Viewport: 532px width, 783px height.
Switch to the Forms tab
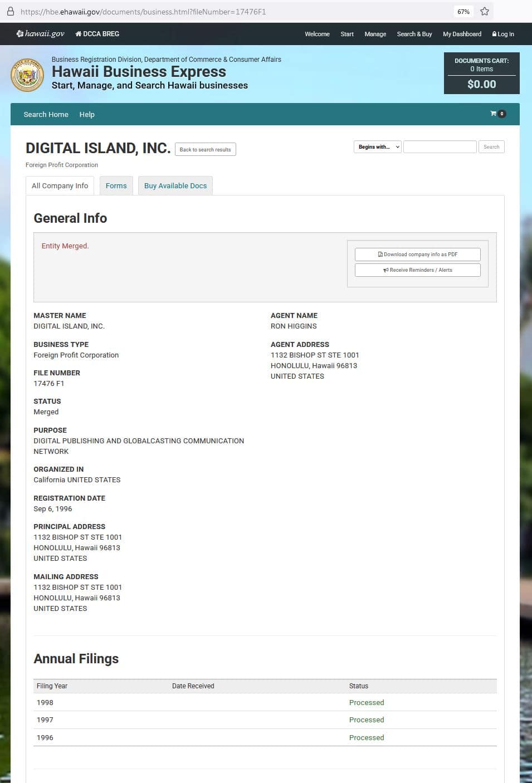click(116, 186)
